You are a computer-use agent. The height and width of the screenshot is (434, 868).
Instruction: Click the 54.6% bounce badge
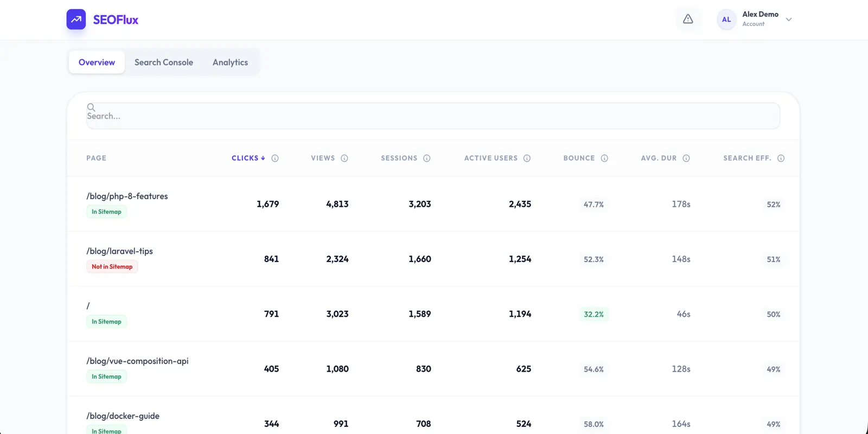(593, 369)
